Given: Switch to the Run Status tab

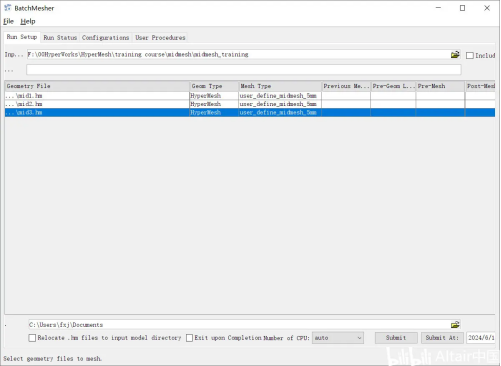Looking at the screenshot, I should pos(60,38).
